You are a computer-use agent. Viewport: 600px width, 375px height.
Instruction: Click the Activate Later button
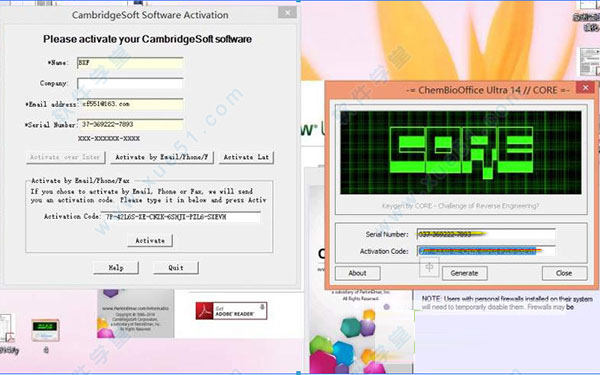[246, 157]
